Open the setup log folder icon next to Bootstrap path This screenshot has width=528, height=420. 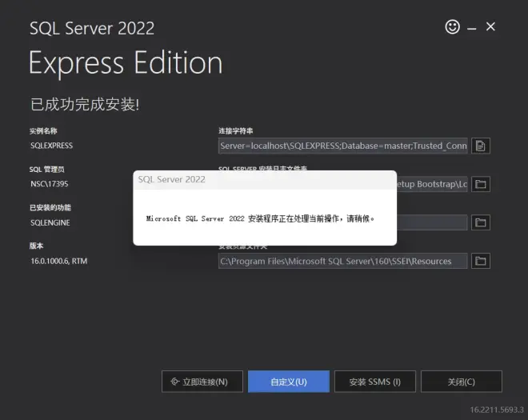[481, 184]
